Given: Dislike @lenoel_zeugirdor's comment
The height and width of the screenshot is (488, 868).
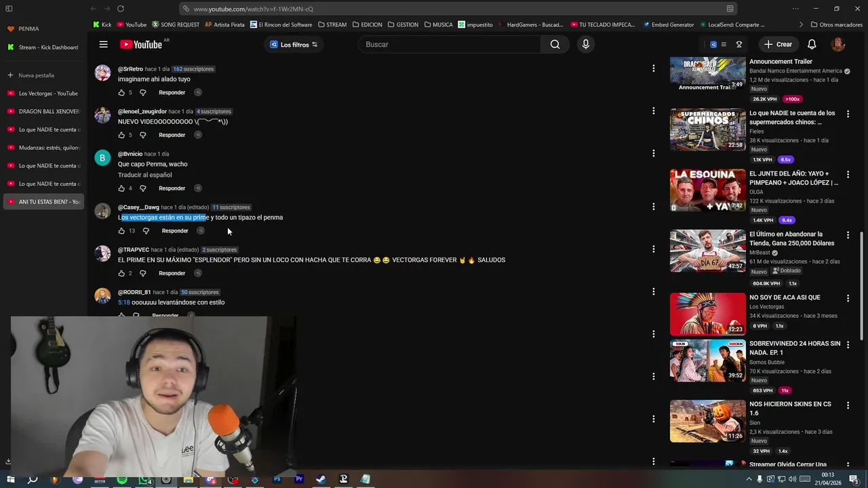Looking at the screenshot, I should tap(142, 135).
